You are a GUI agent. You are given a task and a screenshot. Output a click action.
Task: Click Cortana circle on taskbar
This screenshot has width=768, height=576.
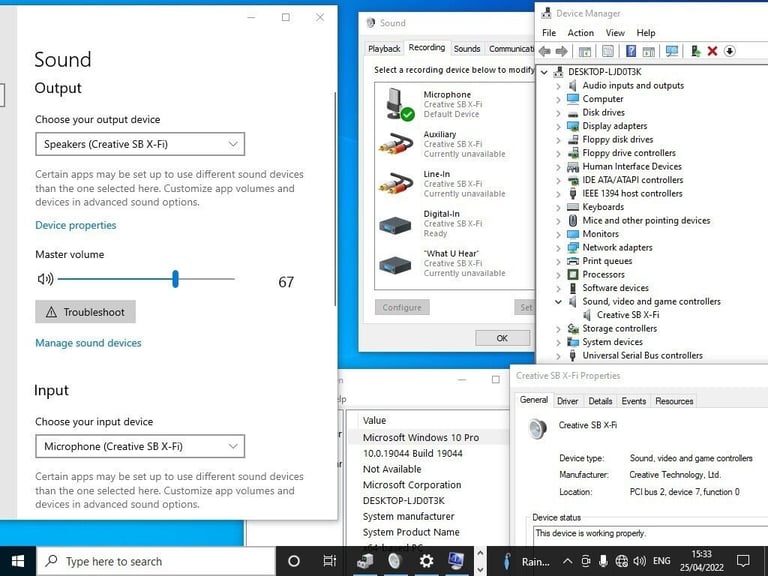[294, 561]
